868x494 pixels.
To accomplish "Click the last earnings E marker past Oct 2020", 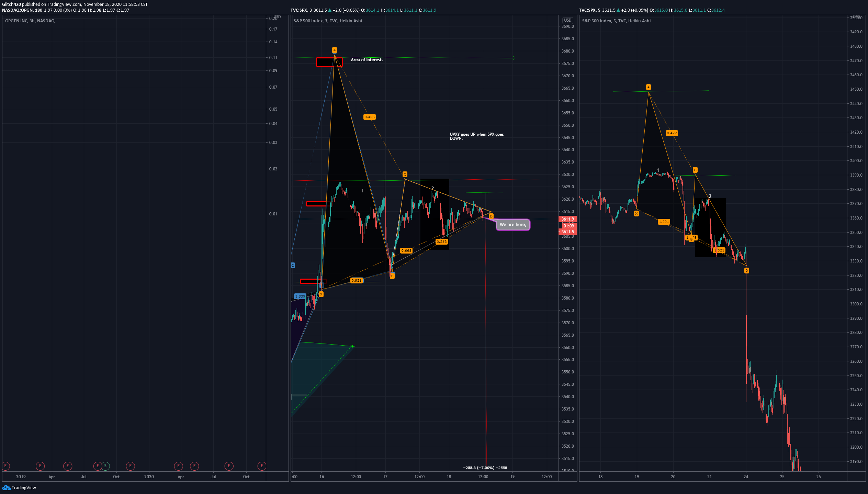I will point(262,466).
